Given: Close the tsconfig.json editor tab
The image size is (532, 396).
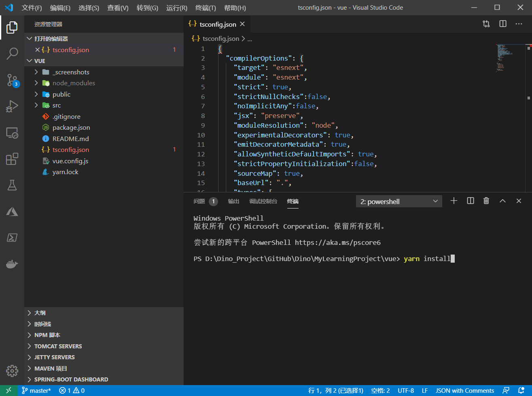Looking at the screenshot, I should 242,24.
